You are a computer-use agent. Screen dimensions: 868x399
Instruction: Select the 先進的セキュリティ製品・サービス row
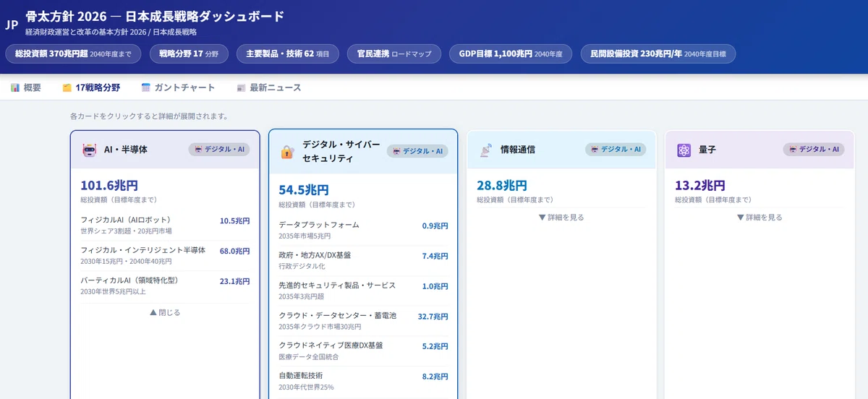pos(363,291)
